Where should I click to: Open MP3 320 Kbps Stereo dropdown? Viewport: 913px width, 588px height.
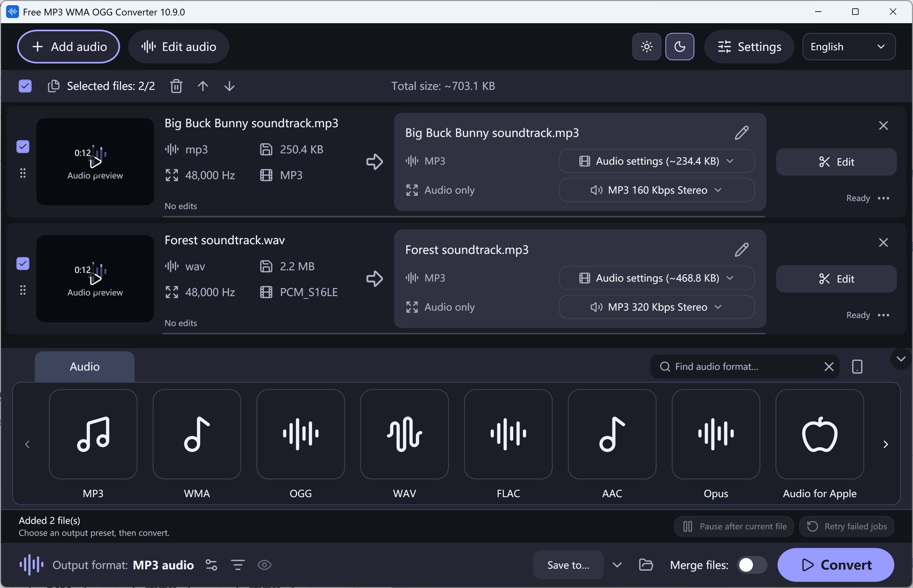pyautogui.click(x=657, y=307)
